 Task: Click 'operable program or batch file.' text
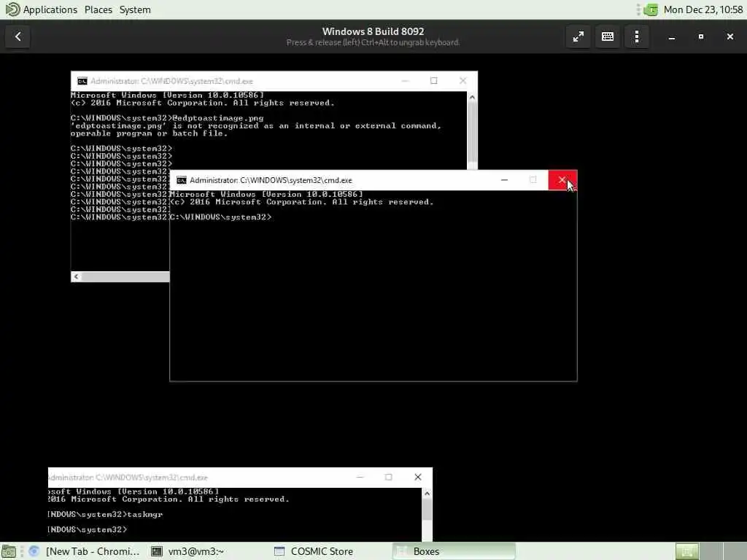(x=149, y=133)
